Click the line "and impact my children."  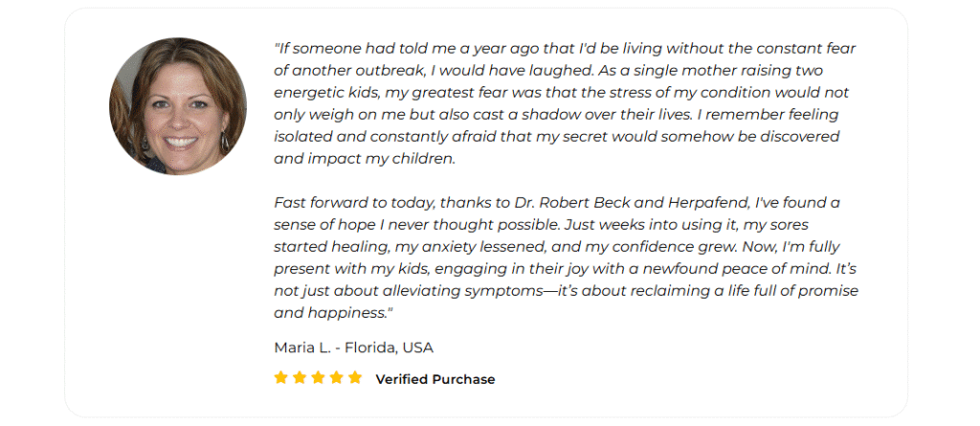pyautogui.click(x=365, y=159)
